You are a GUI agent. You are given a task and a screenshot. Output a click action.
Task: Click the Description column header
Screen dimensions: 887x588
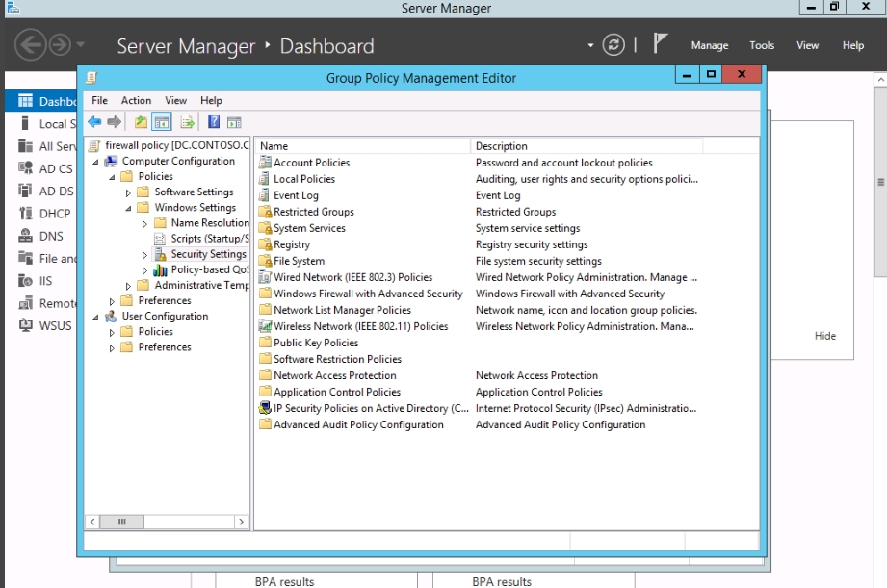pyautogui.click(x=587, y=146)
